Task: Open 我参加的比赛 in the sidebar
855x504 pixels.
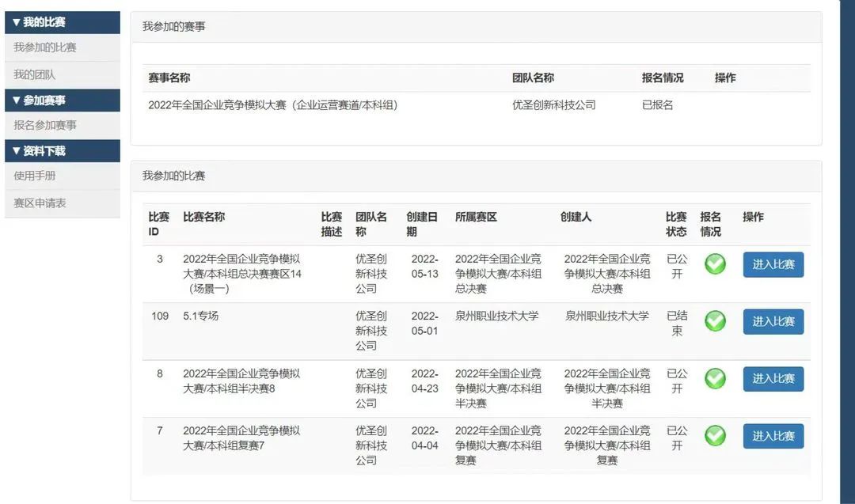Action: pyautogui.click(x=45, y=47)
